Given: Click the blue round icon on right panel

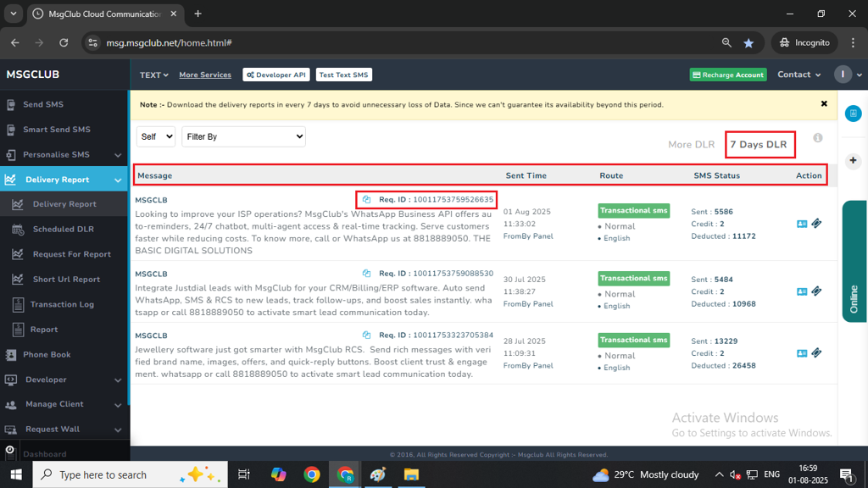Looking at the screenshot, I should tap(853, 114).
